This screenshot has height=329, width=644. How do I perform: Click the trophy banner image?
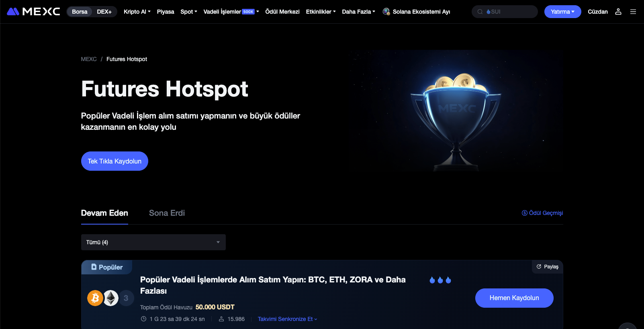click(x=456, y=111)
